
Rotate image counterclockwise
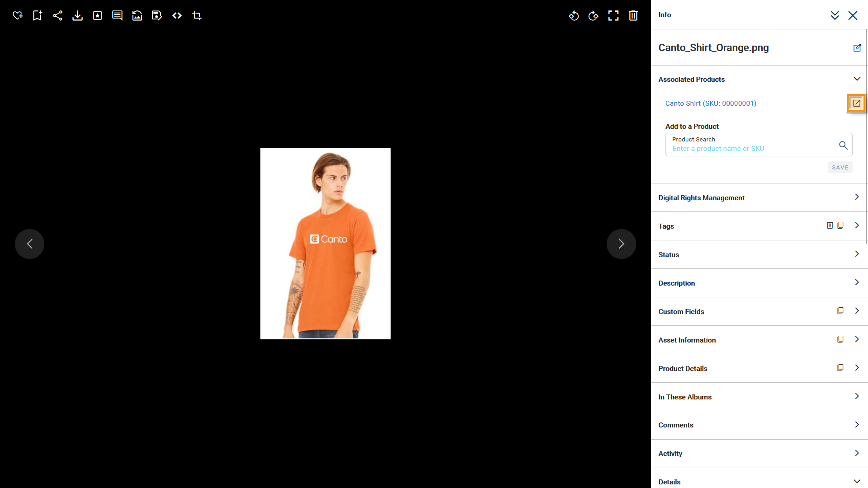pyautogui.click(x=574, y=16)
